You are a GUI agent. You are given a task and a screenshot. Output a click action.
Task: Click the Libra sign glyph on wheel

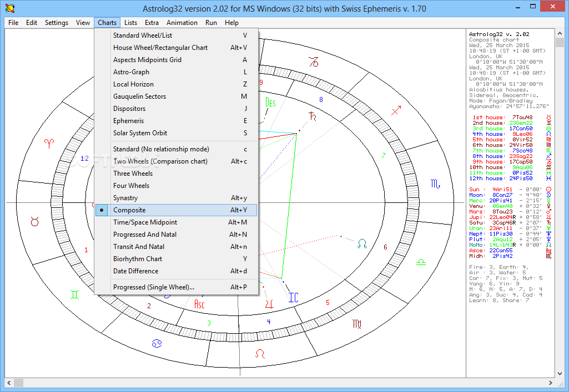[x=421, y=262]
